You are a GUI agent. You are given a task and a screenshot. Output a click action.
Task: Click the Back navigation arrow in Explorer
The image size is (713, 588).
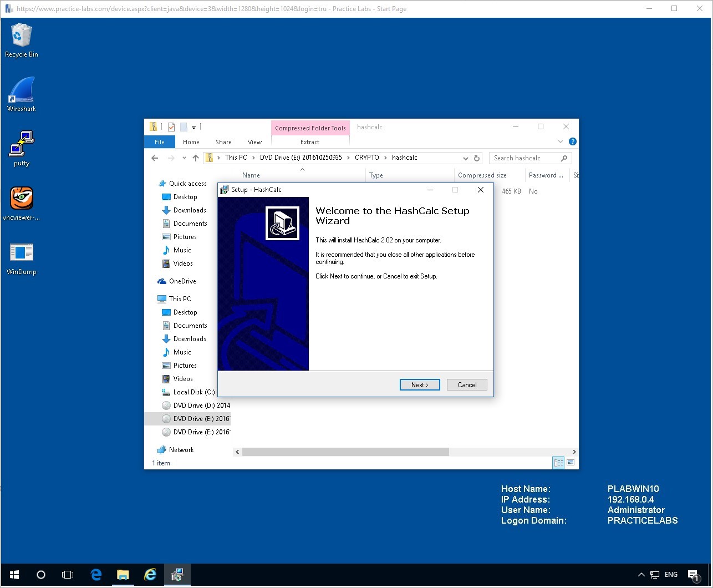(155, 158)
